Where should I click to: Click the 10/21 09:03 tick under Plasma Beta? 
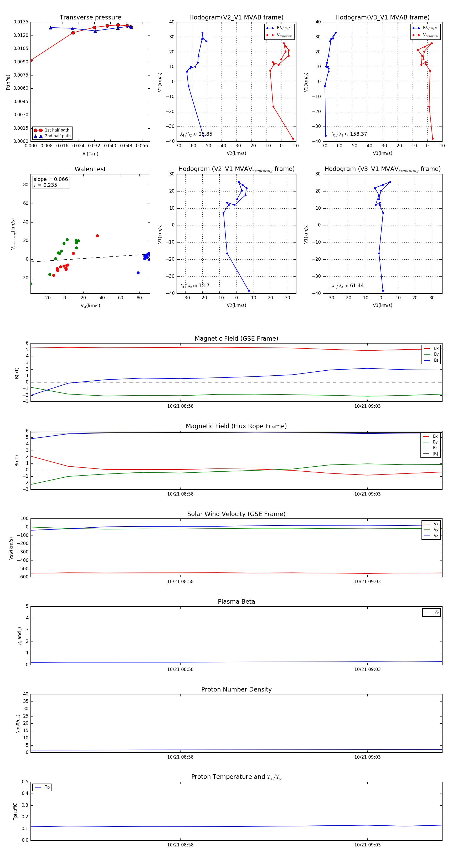coord(367,669)
